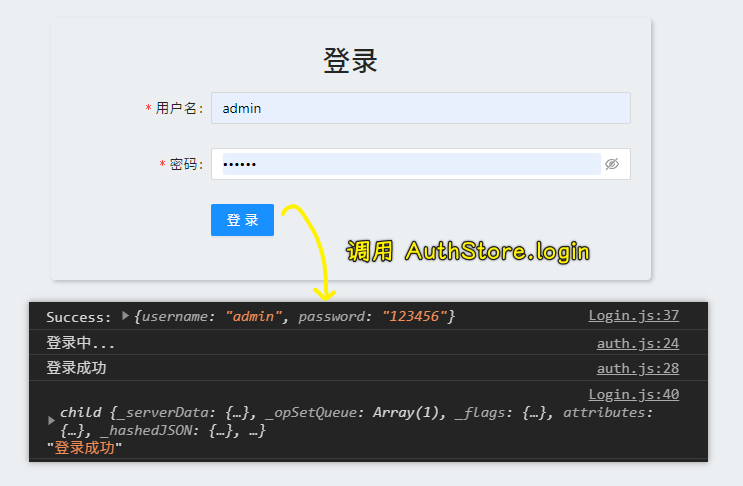The width and height of the screenshot is (743, 486).
Task: Click the 调用 AuthStore.login yellow annotation
Action: (x=467, y=251)
